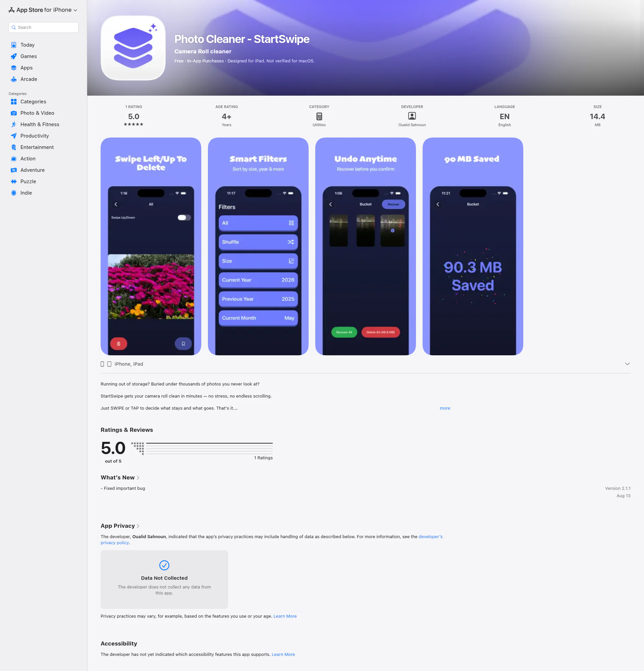644x671 pixels.
Task: Expand App Privacy section chevron
Action: pos(138,526)
